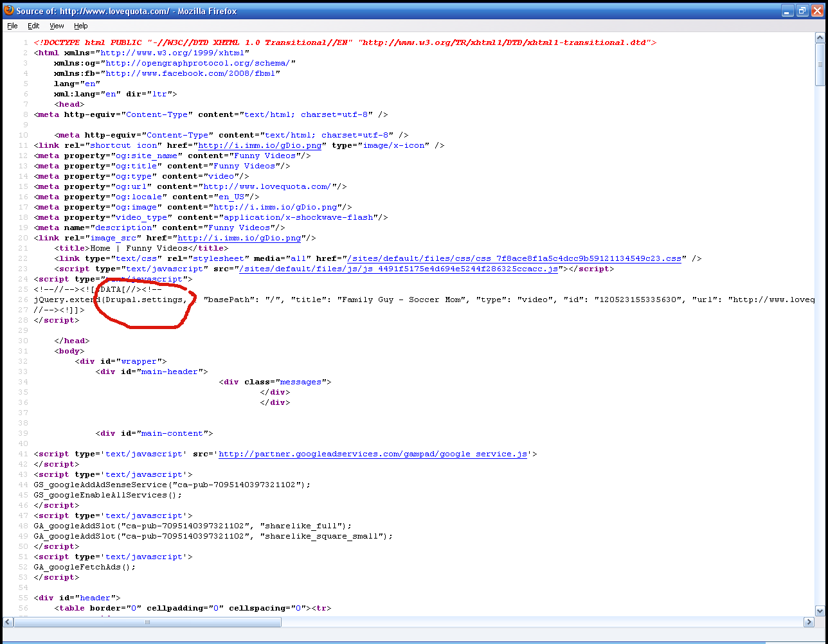Image resolution: width=828 pixels, height=644 pixels.
Task: Click the og:site_name meta tag line
Action: pos(172,156)
